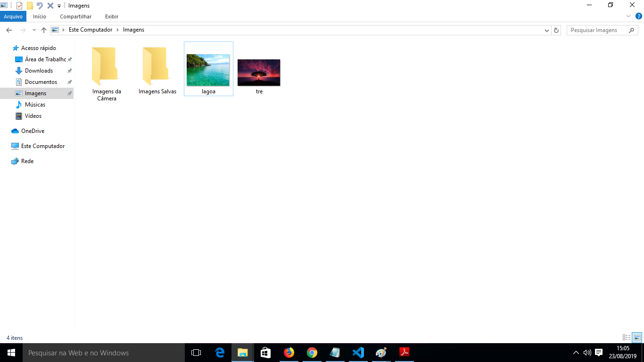Open Visual Studio Code from the taskbar

[358, 353]
